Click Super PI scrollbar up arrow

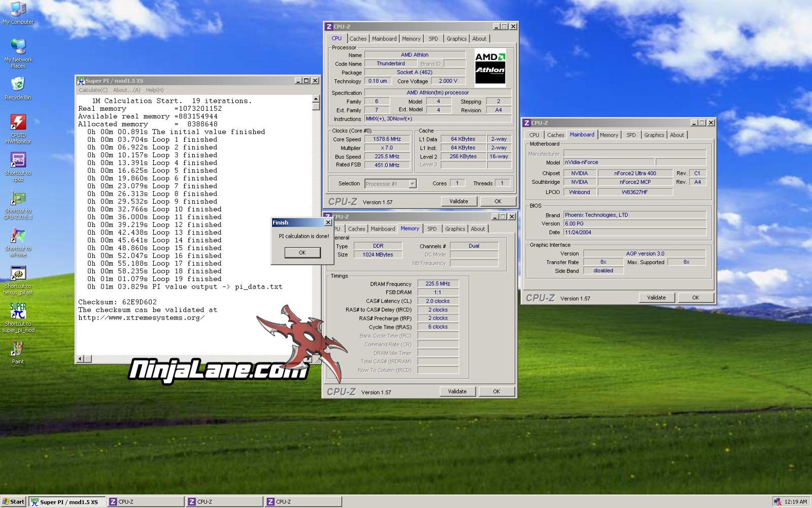click(316, 99)
